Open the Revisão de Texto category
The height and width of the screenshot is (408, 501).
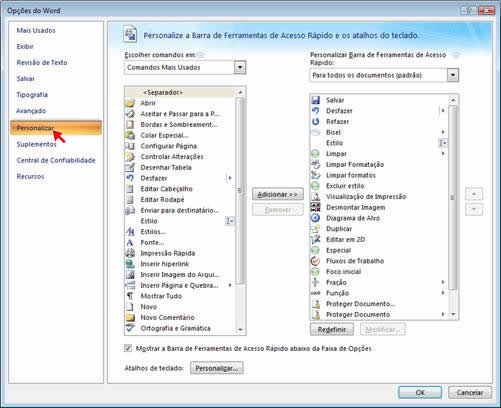42,62
